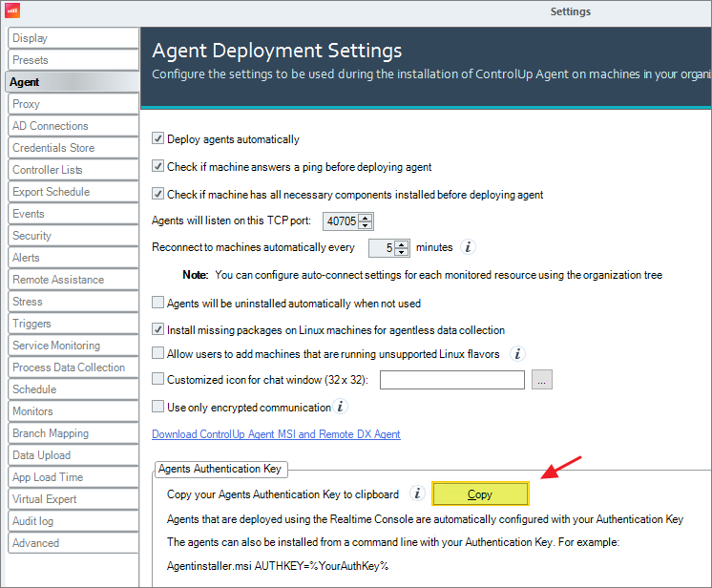Switch to the Security settings tab
The width and height of the screenshot is (712, 588).
pos(73,236)
